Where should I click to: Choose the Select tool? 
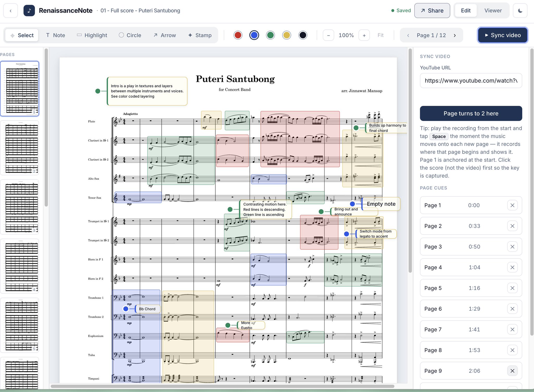(x=22, y=35)
